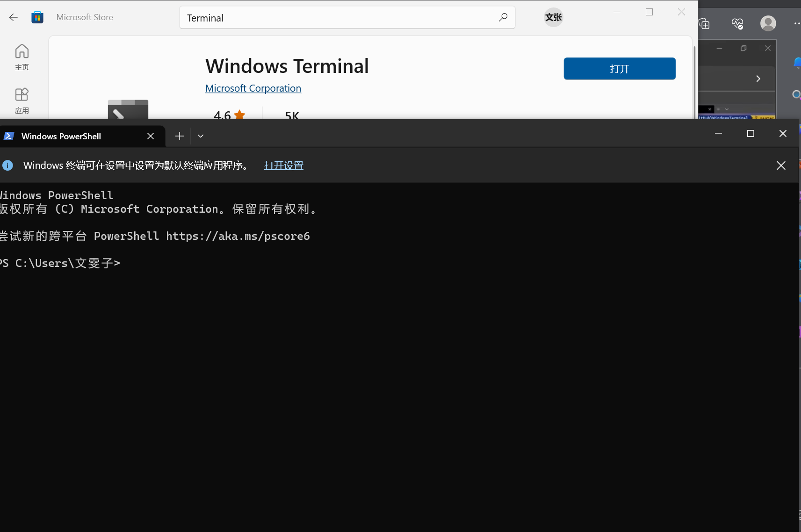Open the browser more options menu
Image resolution: width=801 pixels, height=532 pixels.
tap(797, 23)
